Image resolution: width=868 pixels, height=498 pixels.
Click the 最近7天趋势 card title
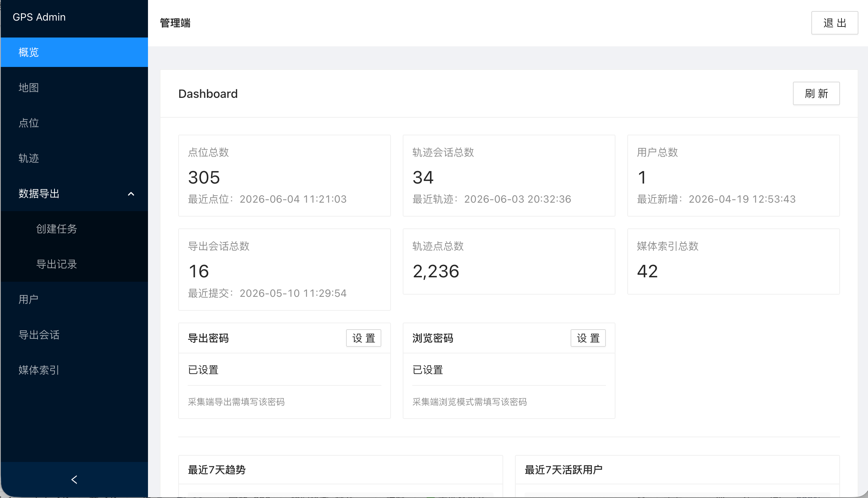217,470
